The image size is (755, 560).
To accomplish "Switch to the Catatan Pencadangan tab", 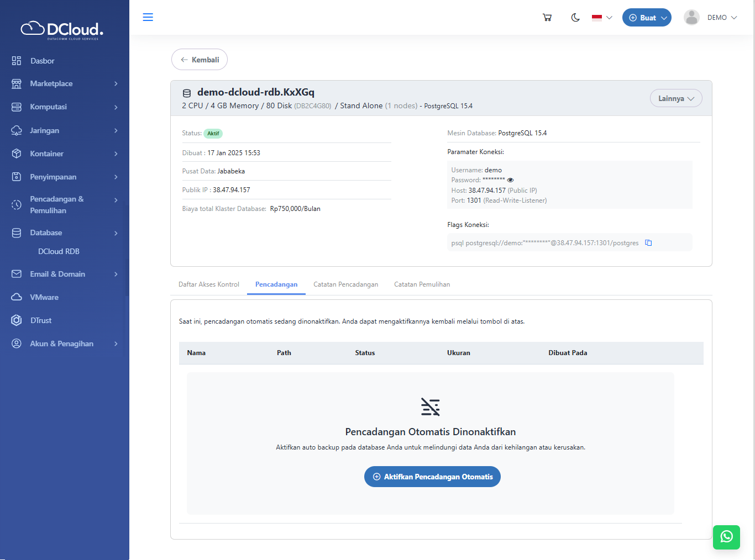I will point(345,284).
